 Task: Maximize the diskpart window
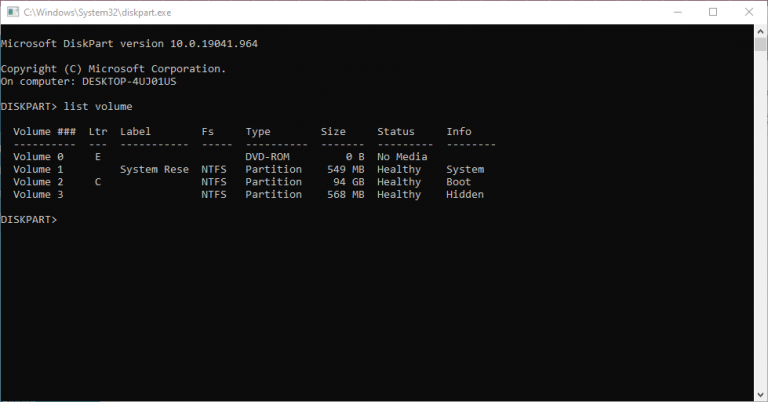coord(713,12)
